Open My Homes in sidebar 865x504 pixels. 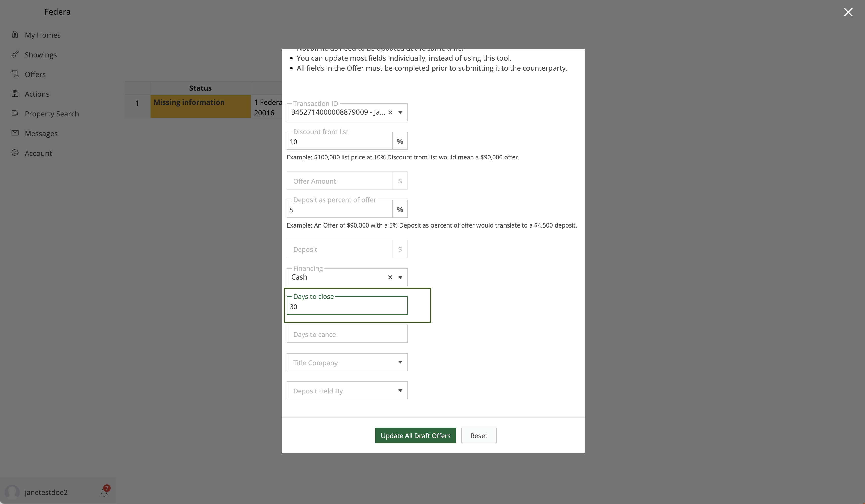pyautogui.click(x=42, y=35)
